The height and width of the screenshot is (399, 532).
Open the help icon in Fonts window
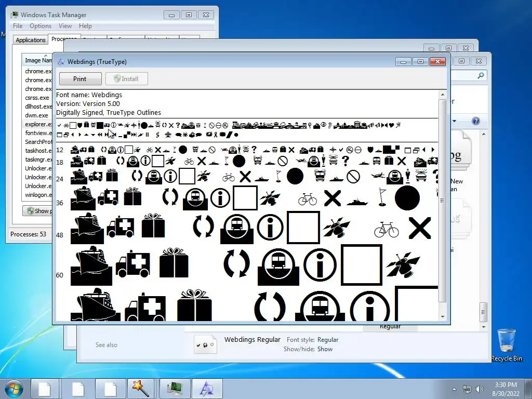[x=476, y=121]
